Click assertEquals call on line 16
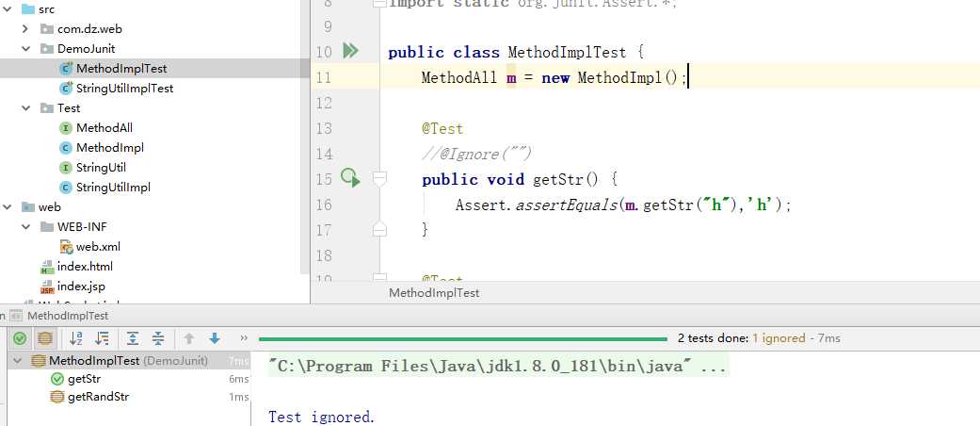 566,205
